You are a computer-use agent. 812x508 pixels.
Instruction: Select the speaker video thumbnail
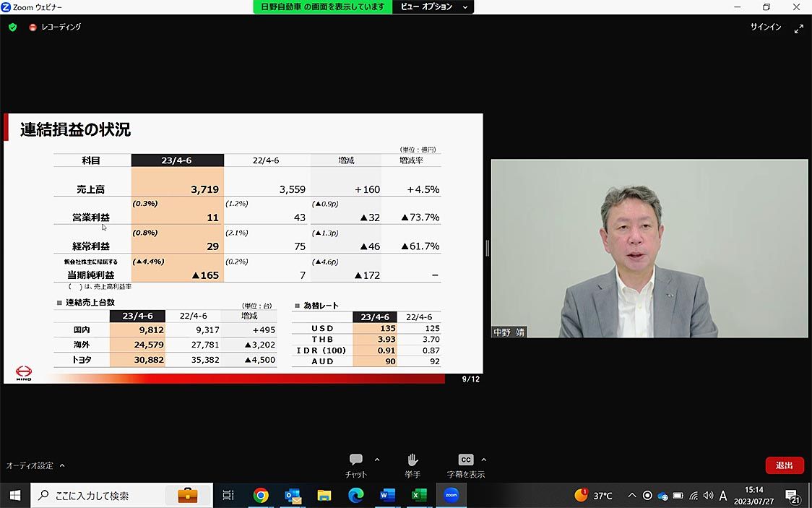(649, 248)
